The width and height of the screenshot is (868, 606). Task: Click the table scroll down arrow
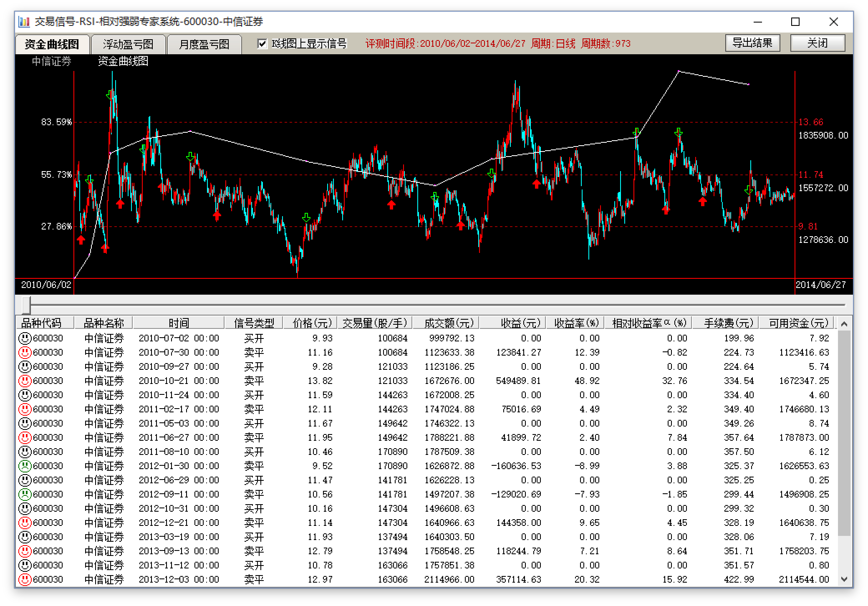[x=844, y=579]
